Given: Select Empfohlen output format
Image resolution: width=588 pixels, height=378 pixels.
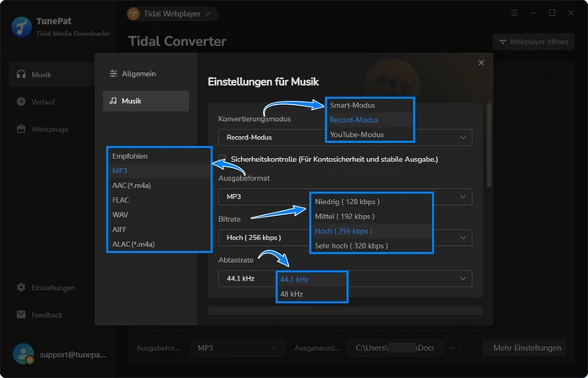Looking at the screenshot, I should point(160,156).
